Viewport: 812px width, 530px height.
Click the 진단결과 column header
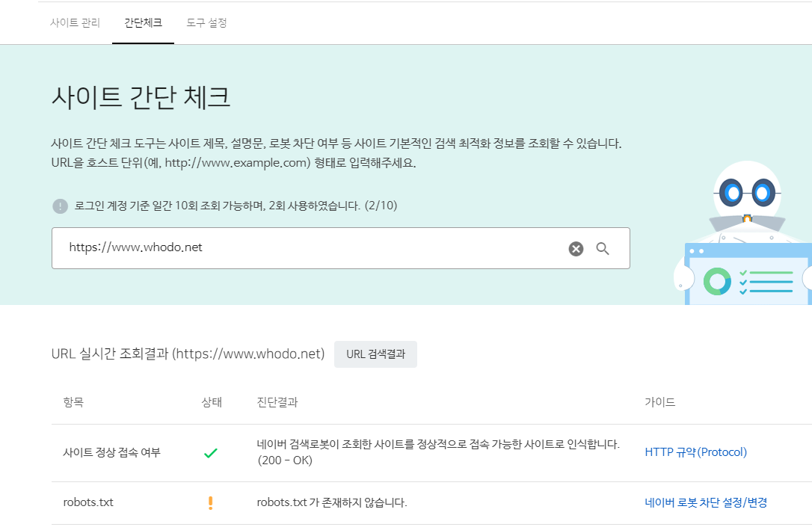click(277, 402)
